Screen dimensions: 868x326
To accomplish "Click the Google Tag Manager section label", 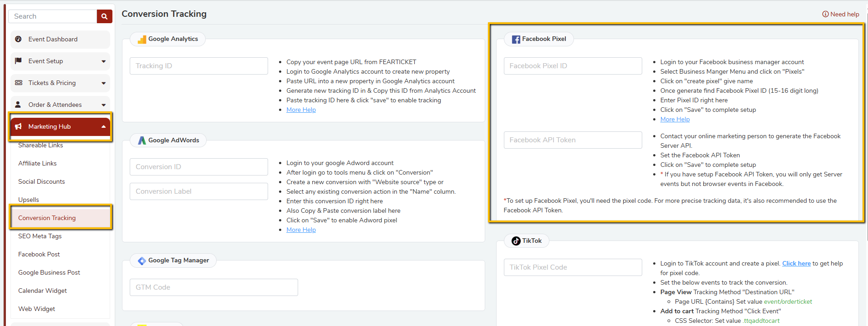I will click(178, 261).
